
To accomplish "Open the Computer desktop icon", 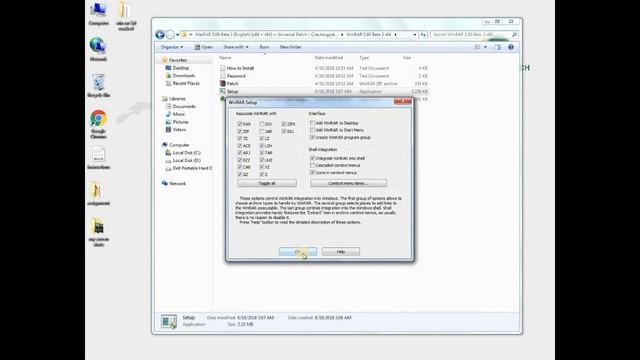I will (98, 13).
